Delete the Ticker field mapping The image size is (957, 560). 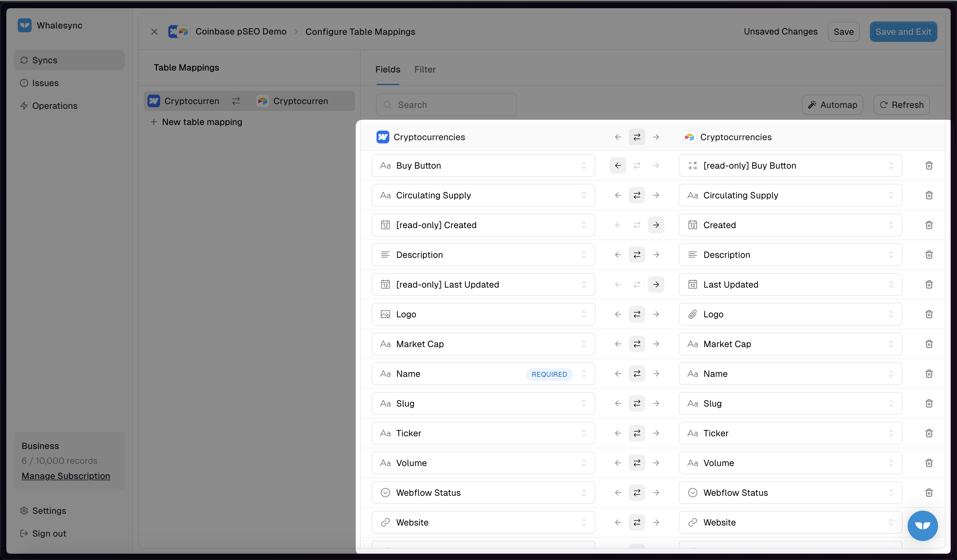click(x=929, y=433)
